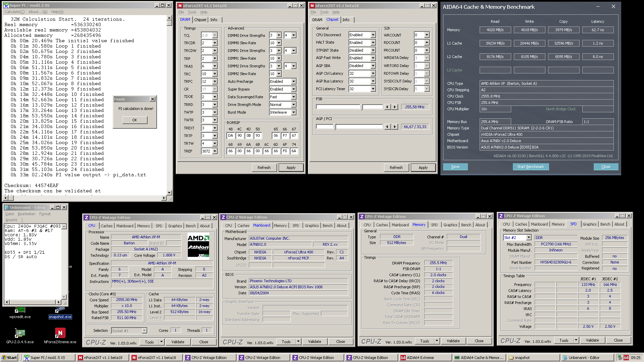Viewport: 644px width, 362px height.
Task: Increase FSB with right arrow in nForce2XT
Action: (x=395, y=107)
